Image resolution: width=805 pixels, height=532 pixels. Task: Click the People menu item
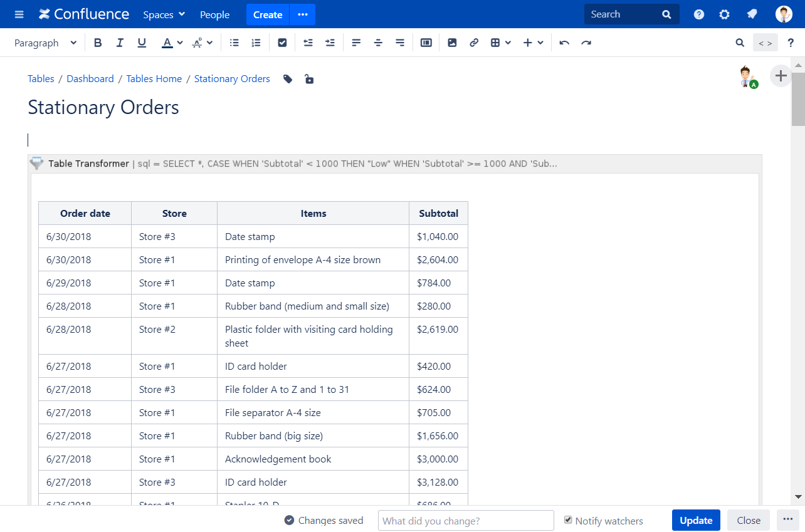click(x=214, y=14)
